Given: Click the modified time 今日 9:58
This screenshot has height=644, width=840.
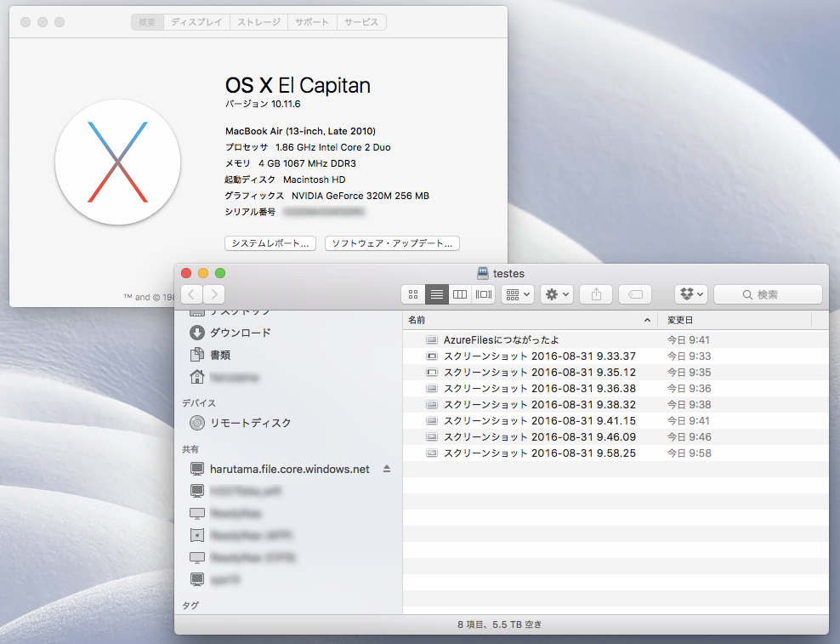Looking at the screenshot, I should click(x=689, y=453).
